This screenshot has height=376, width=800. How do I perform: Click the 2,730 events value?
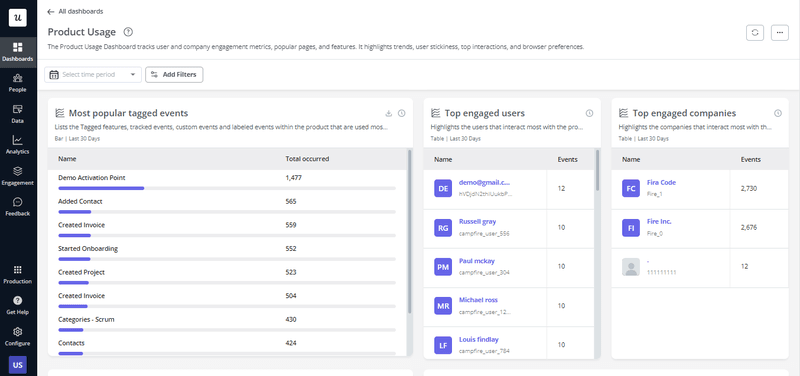[749, 188]
